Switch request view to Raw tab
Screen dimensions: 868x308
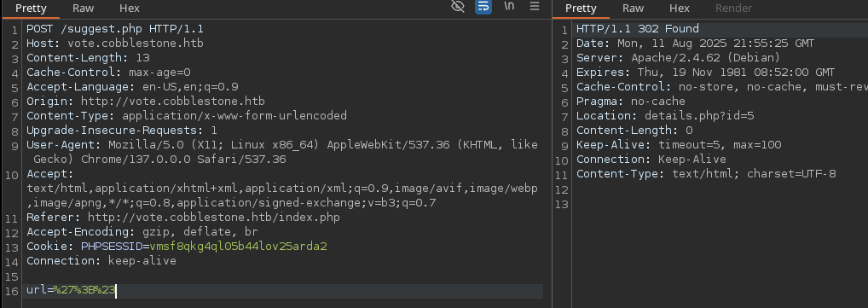(83, 9)
